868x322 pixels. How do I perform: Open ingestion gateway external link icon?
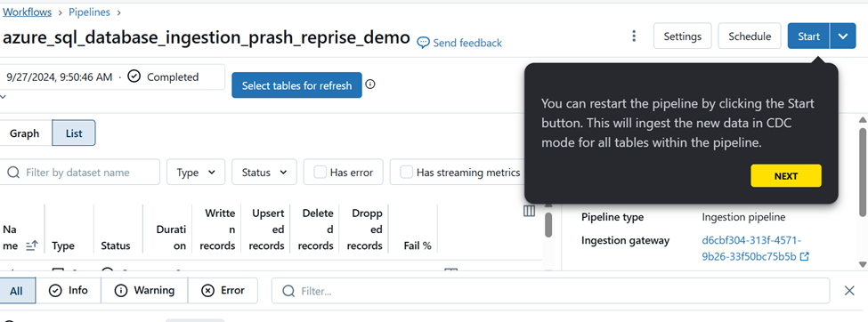click(805, 257)
